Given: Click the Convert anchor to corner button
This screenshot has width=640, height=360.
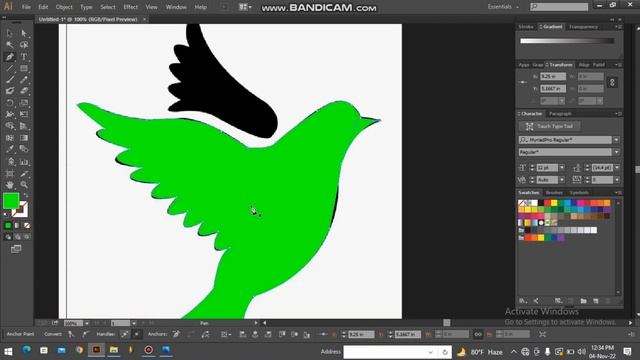Looking at the screenshot, I should click(x=71, y=334).
